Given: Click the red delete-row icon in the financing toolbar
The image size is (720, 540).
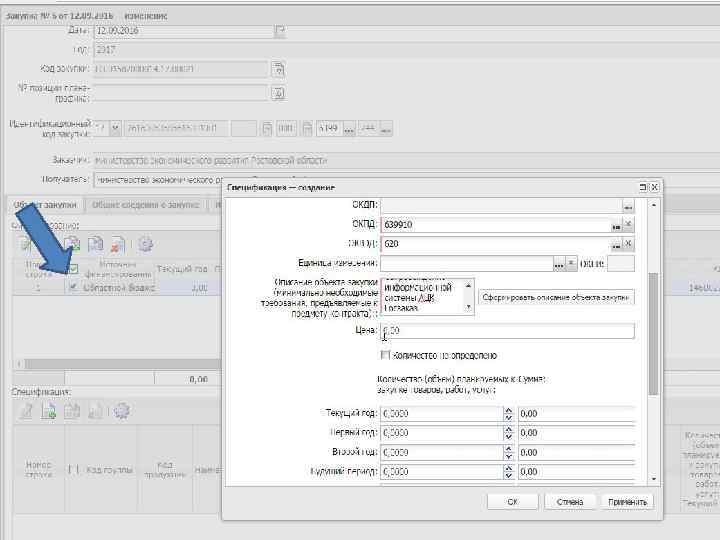Looking at the screenshot, I should click(118, 244).
